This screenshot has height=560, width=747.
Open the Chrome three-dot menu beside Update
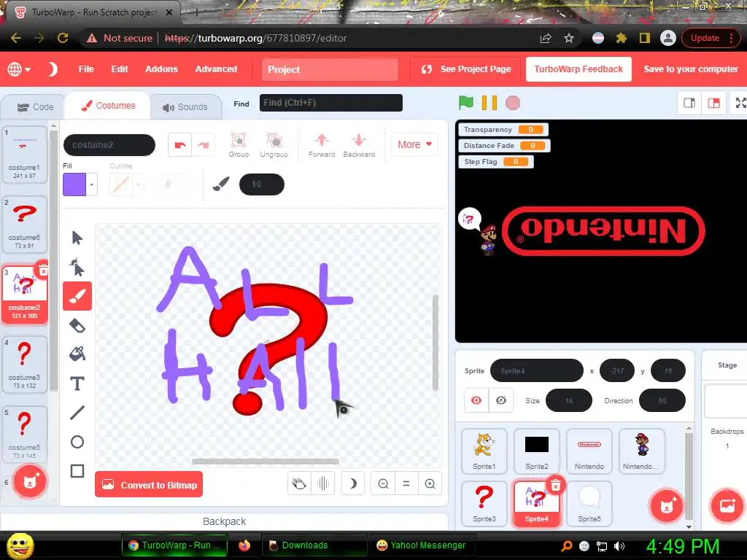click(731, 38)
